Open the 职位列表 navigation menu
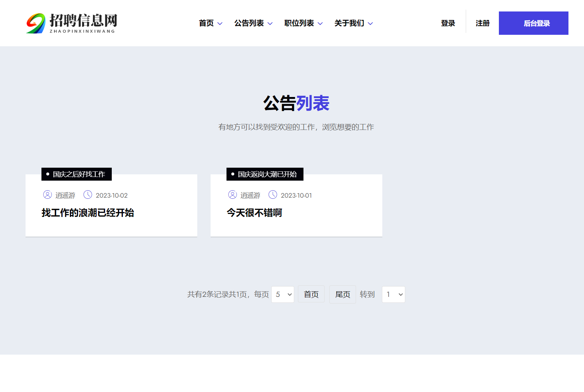The image size is (584, 392). [x=299, y=23]
